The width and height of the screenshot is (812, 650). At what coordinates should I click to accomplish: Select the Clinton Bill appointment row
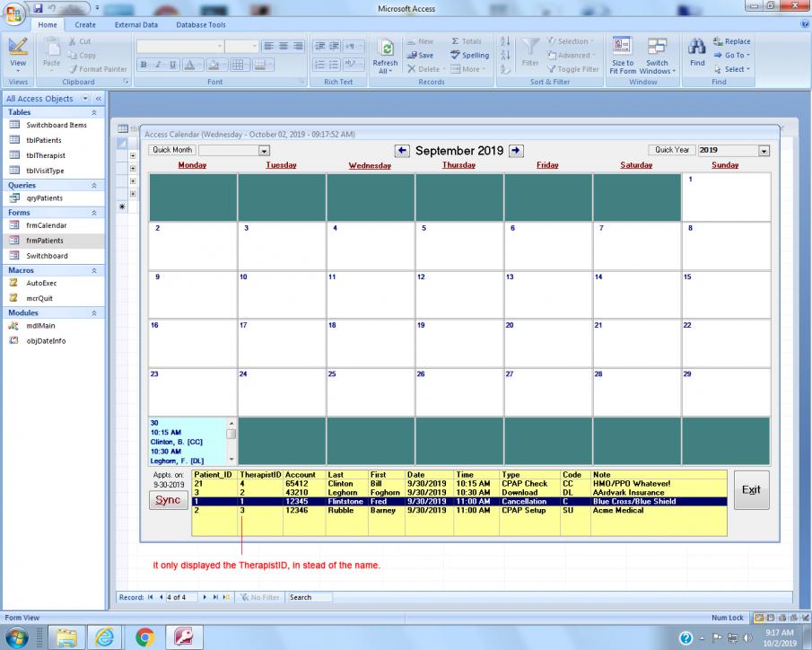(458, 484)
